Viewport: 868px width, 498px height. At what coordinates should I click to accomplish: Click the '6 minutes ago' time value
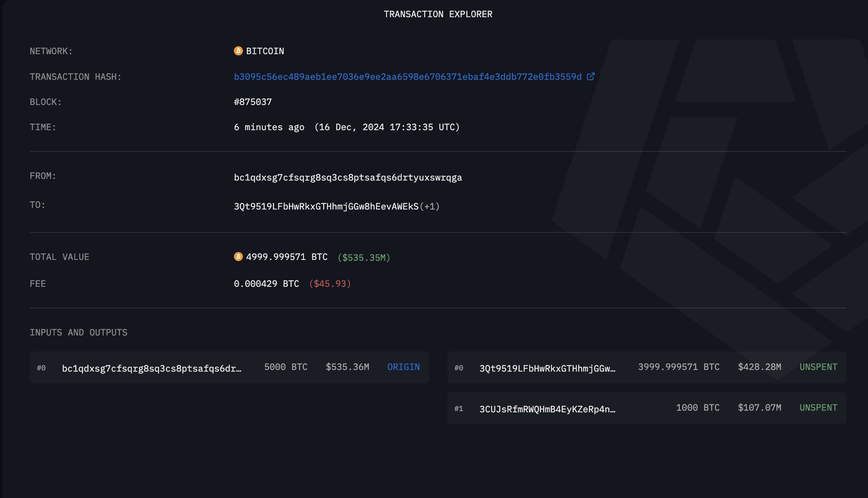pyautogui.click(x=269, y=127)
